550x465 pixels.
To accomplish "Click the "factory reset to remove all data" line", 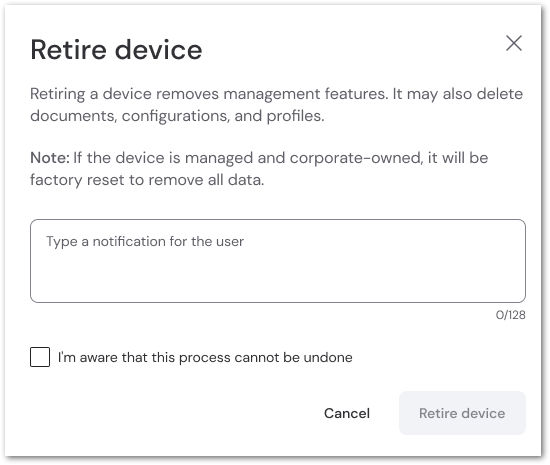I will pos(147,180).
